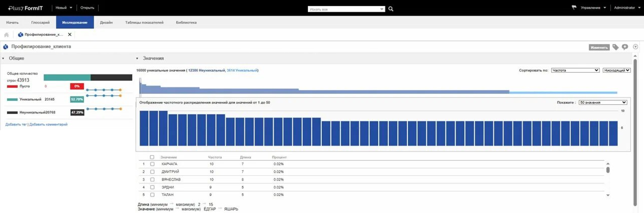The image size is (644, 213).
Task: Toggle the select-all checkbox in table header
Action: click(152, 157)
